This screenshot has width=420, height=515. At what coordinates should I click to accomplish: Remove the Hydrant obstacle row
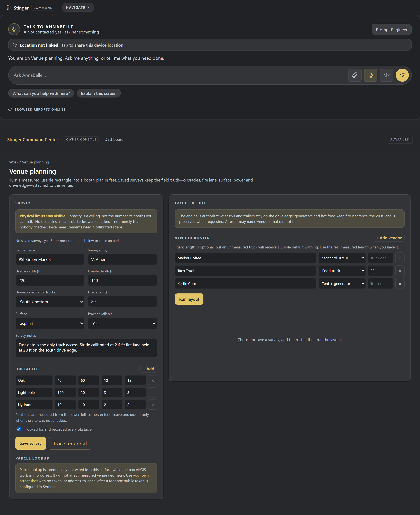point(152,405)
